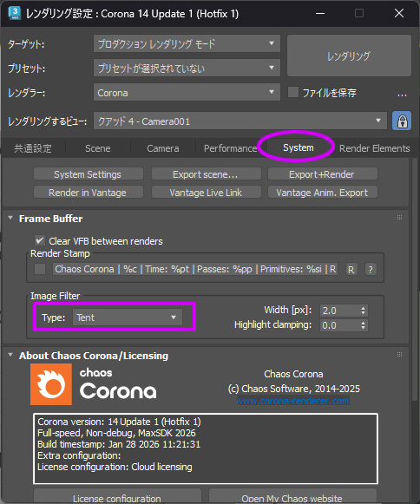Open the プリセット dropdown
The image size is (420, 504).
(187, 68)
